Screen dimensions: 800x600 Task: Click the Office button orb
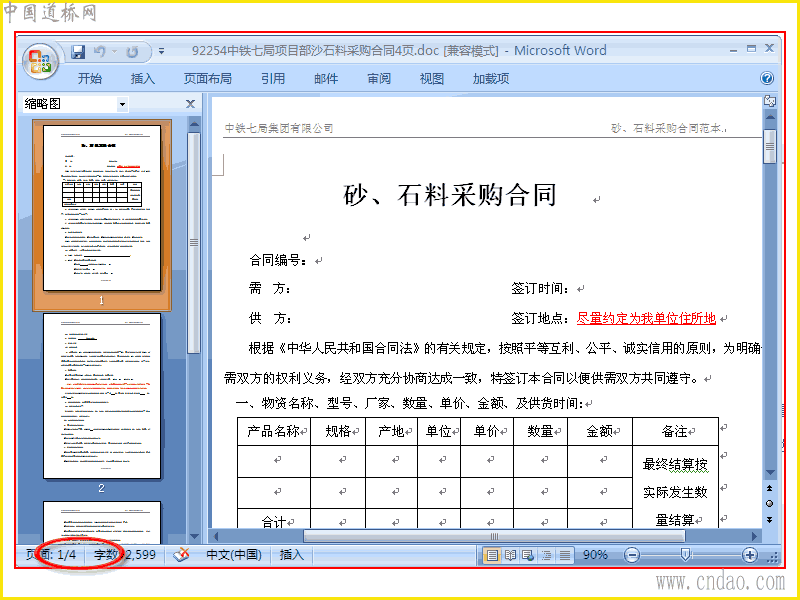(x=40, y=61)
